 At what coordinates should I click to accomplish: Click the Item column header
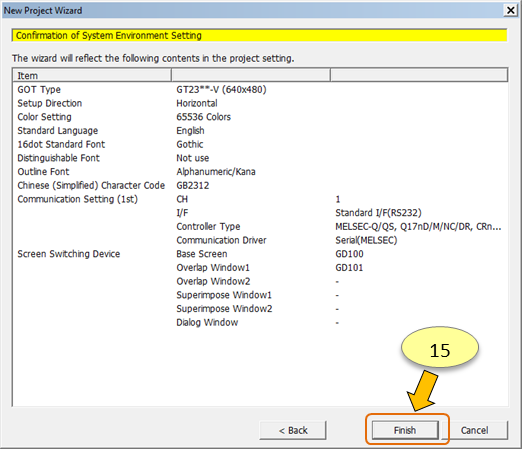(x=92, y=75)
